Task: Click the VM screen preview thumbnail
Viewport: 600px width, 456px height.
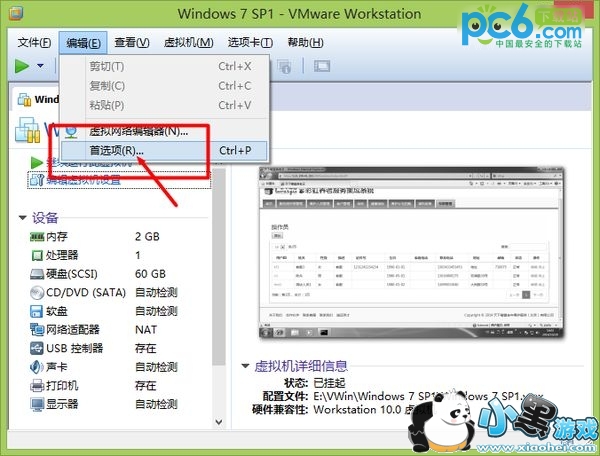Action: click(x=411, y=252)
